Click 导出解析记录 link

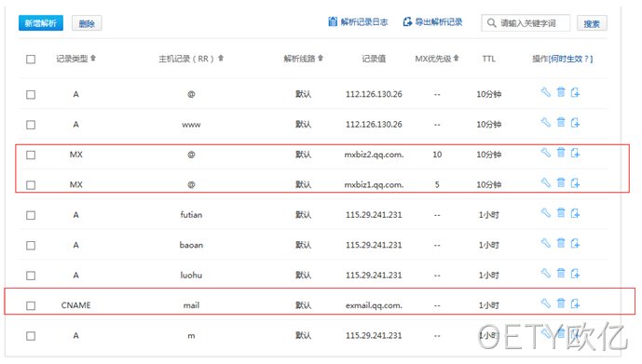pos(432,21)
